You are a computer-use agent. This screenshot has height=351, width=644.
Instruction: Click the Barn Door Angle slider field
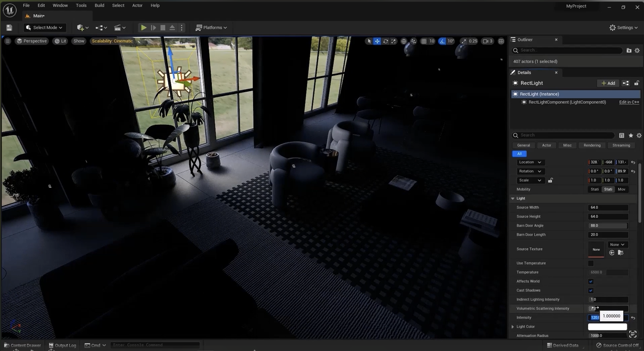click(608, 226)
